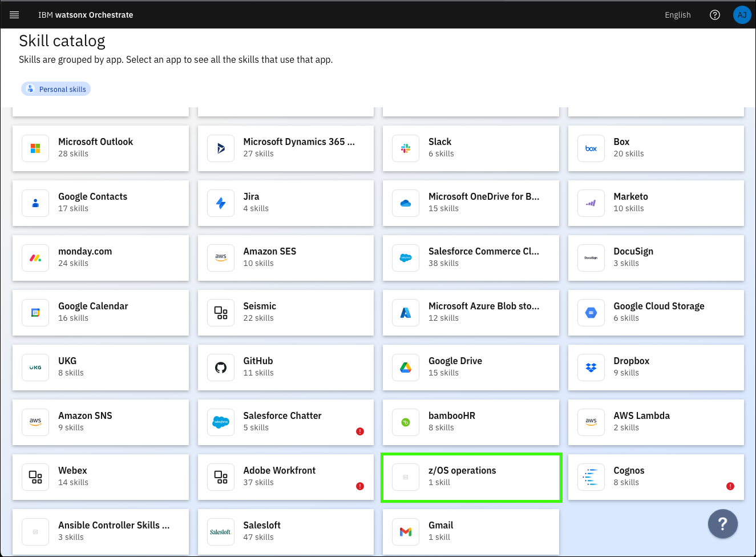The image size is (756, 557).
Task: Open the Salesloft app card
Action: 285,532
